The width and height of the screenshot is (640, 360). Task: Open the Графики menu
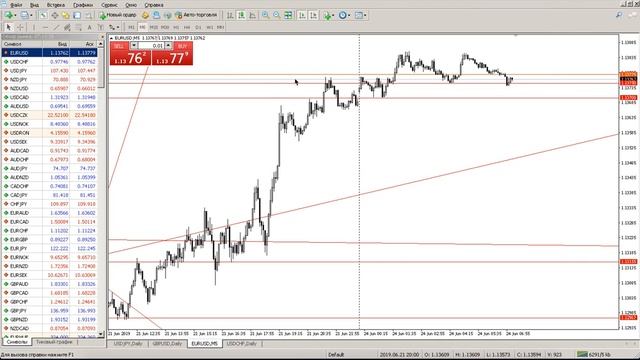tap(83, 5)
